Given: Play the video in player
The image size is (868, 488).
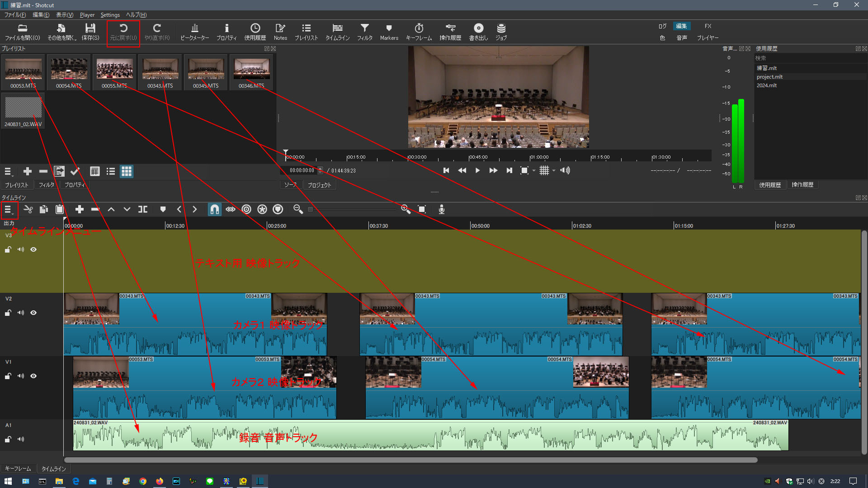Looking at the screenshot, I should (477, 170).
